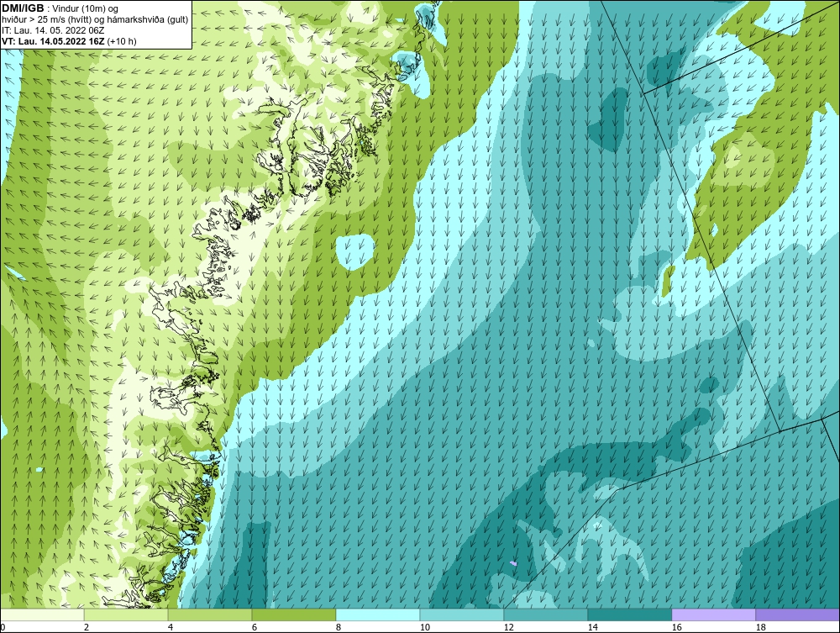
Task: Click the circular pale cyan patch on the map
Action: pos(355,251)
